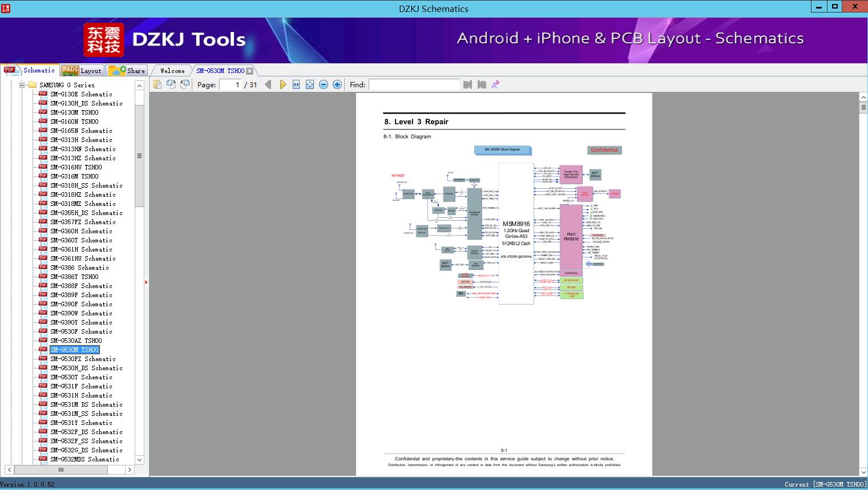Toggle the match case search icon

495,84
